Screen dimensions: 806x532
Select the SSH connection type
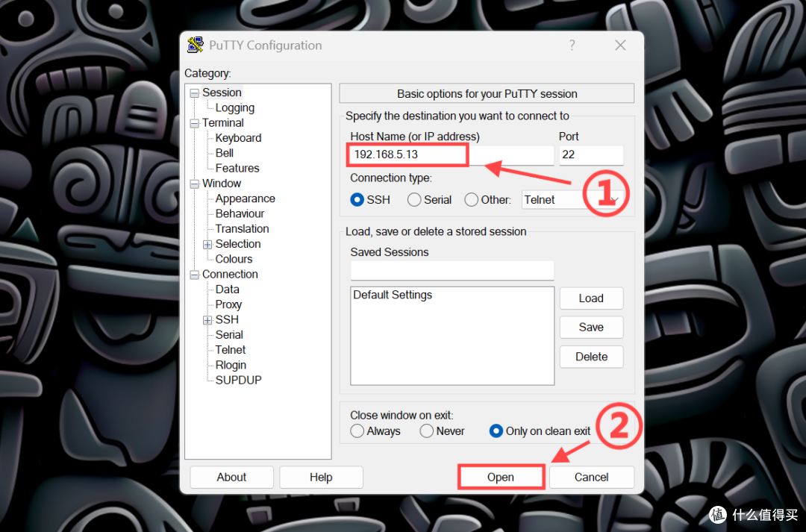pyautogui.click(x=357, y=199)
